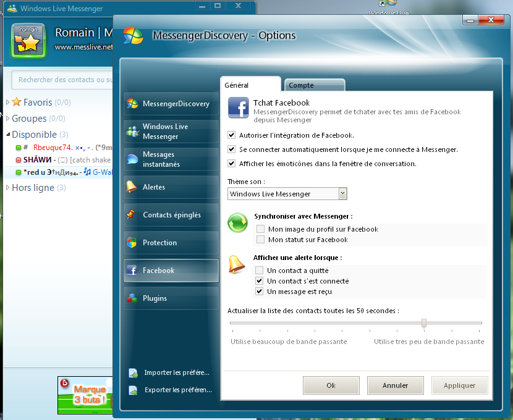Viewport: 513px width, 420px height.
Task: Click the Contacts épinglés pushpin icon
Action: coord(131,214)
